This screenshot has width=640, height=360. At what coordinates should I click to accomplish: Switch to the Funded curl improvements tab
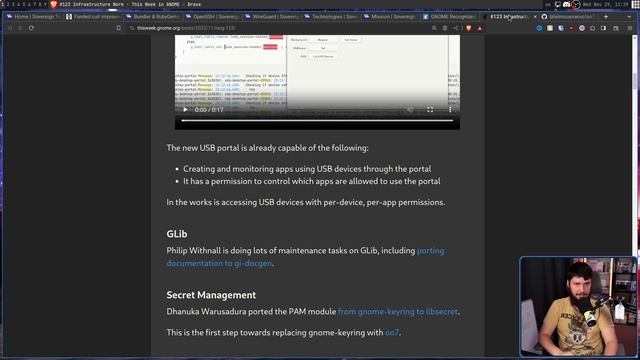pos(93,17)
